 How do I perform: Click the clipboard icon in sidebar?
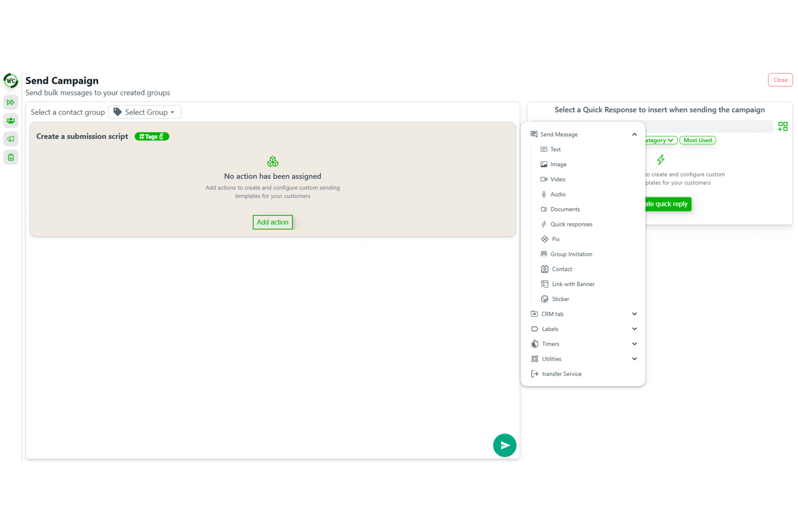[11, 157]
